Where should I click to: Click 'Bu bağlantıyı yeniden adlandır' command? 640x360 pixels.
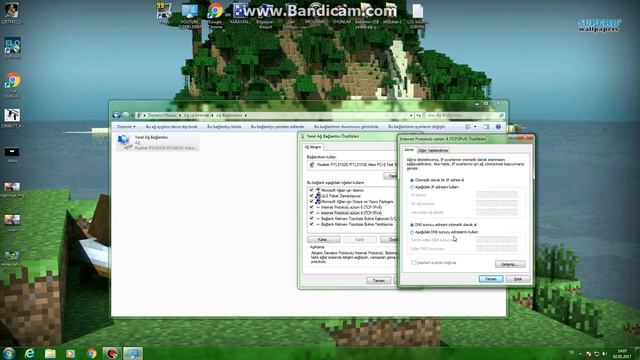coord(278,127)
